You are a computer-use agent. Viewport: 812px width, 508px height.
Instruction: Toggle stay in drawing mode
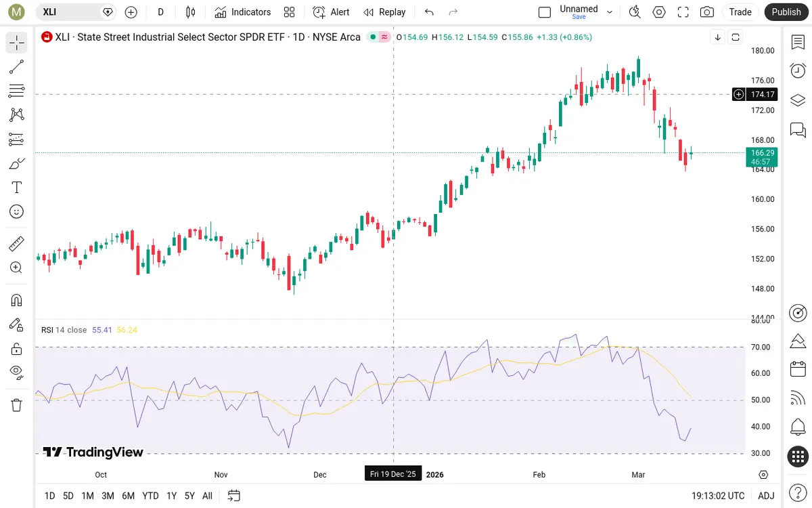click(17, 324)
